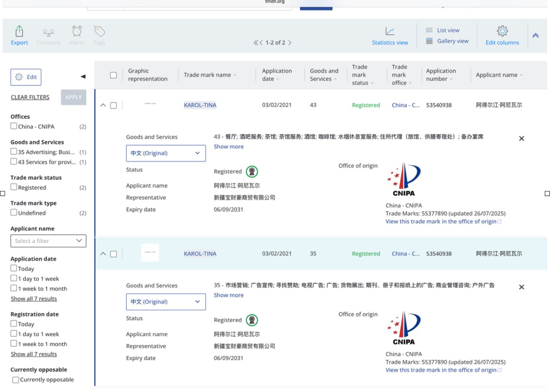558x392 pixels.
Task: Collapse the second KAROL-TINA row chevron
Action: click(x=103, y=253)
